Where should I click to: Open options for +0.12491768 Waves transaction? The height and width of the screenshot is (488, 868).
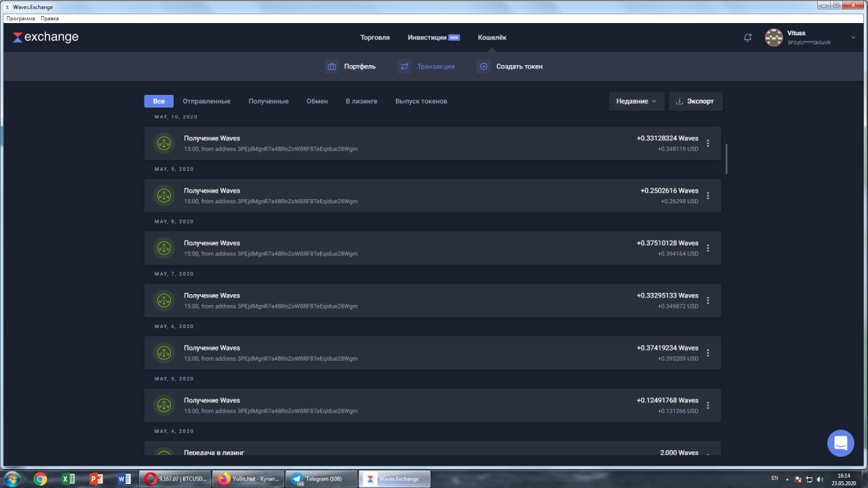click(708, 405)
